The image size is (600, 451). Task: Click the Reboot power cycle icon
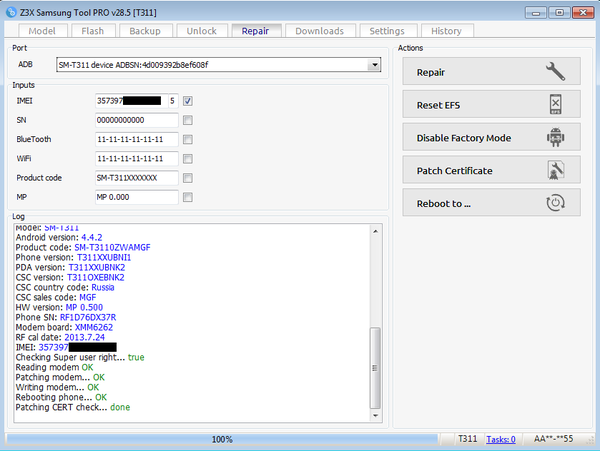pos(556,204)
